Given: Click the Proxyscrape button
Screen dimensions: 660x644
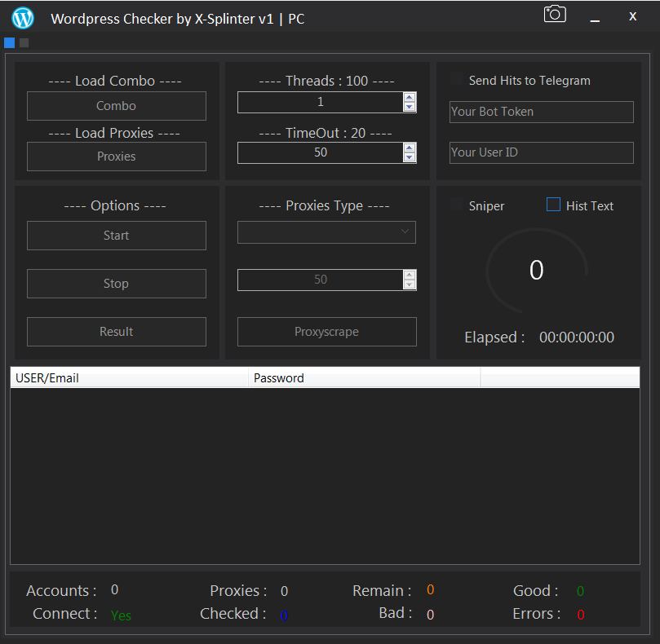Looking at the screenshot, I should click(x=326, y=332).
